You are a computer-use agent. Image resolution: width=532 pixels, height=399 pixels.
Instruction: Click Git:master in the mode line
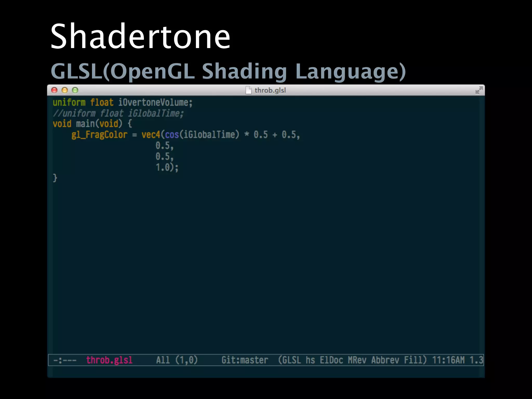click(245, 360)
